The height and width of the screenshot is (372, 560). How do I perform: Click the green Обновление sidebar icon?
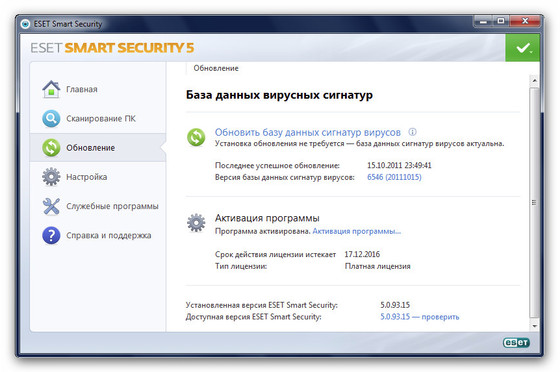point(51,148)
